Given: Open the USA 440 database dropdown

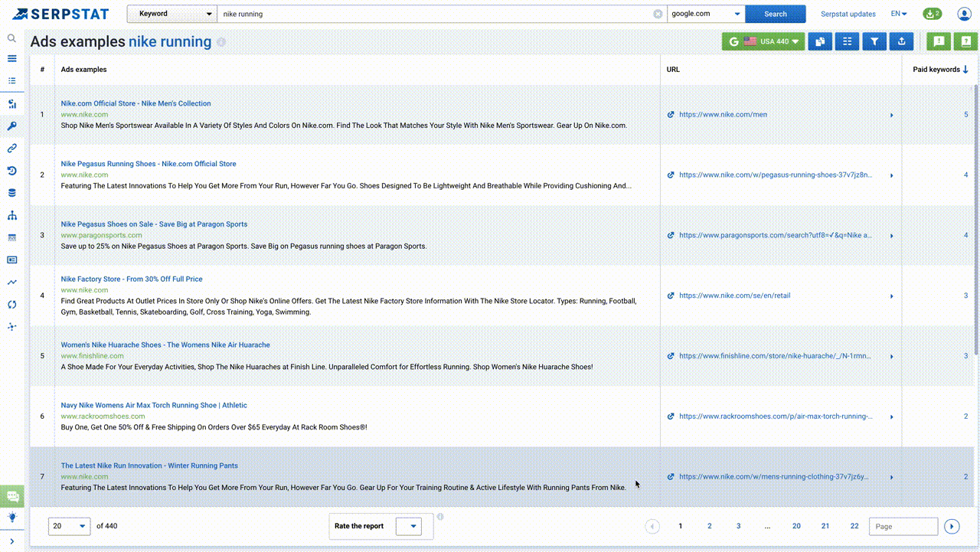Looking at the screenshot, I should tap(763, 42).
